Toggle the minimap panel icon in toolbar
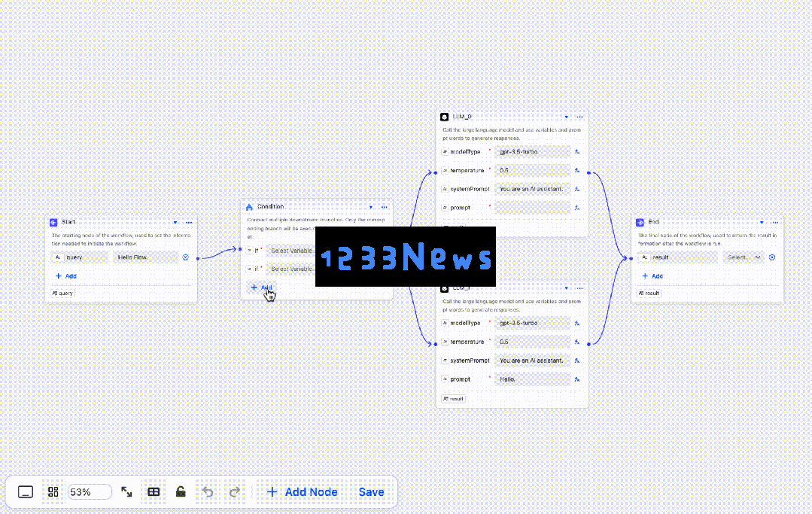 pos(26,491)
